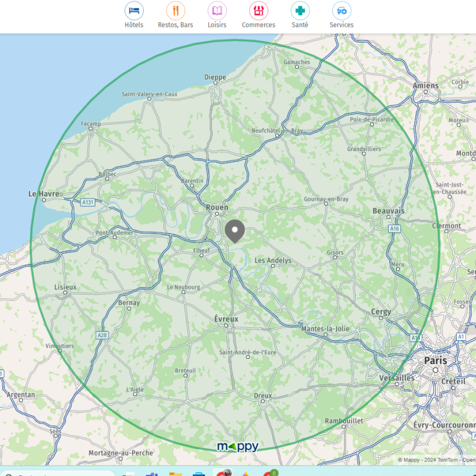
Task: Click the Loisirs open-book icon
Action: coord(217,11)
